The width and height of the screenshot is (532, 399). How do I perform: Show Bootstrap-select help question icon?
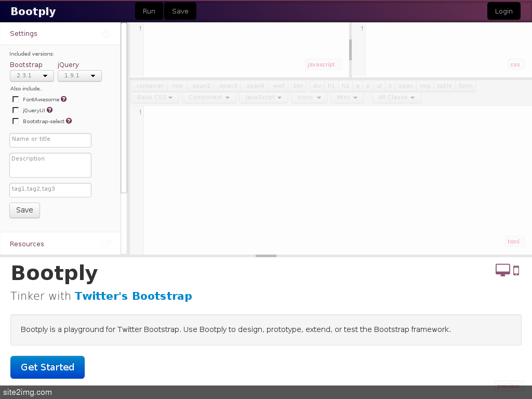[69, 121]
